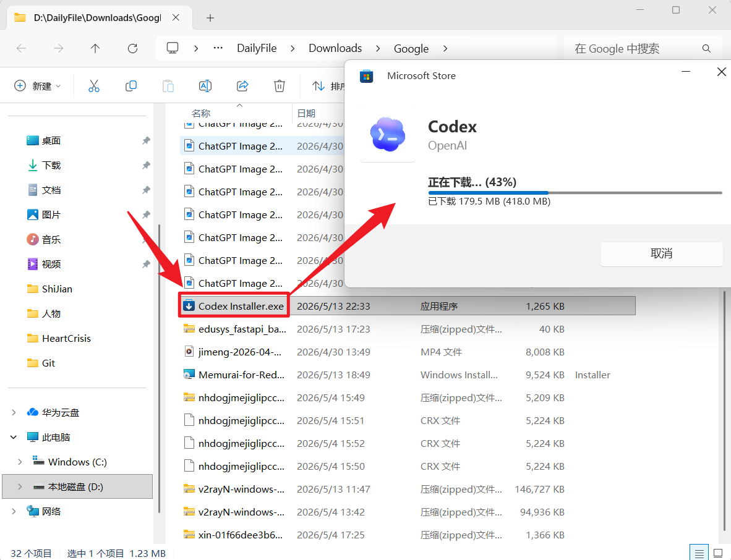Click the Paste clipboard icon
This screenshot has height=560, width=731.
click(168, 86)
